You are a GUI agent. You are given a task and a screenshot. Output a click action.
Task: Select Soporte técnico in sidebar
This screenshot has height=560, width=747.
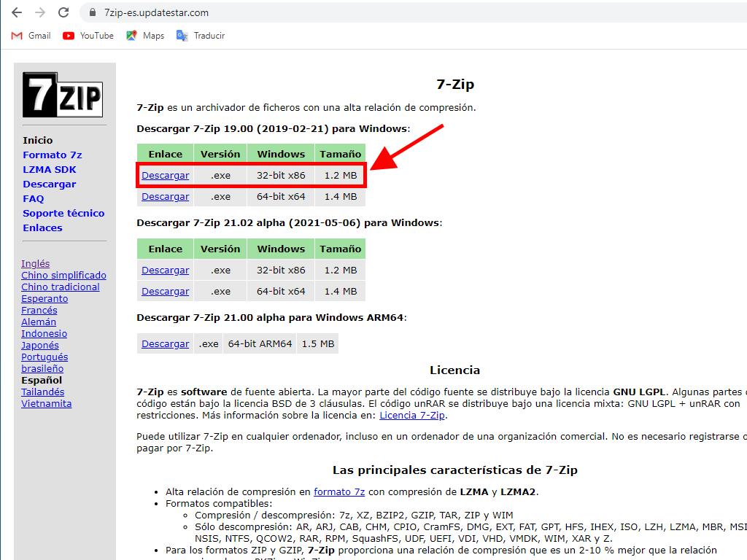(x=63, y=214)
